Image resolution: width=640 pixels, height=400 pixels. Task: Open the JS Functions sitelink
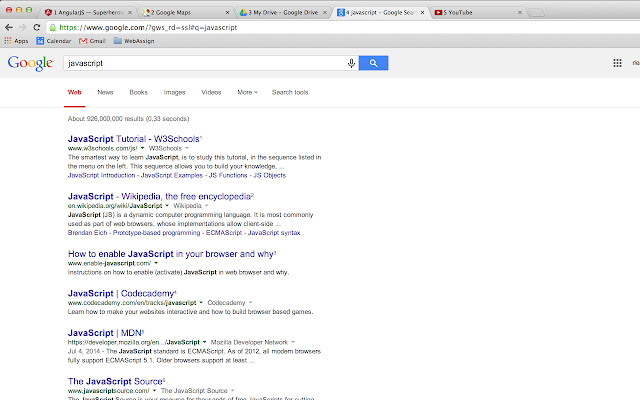click(x=228, y=175)
